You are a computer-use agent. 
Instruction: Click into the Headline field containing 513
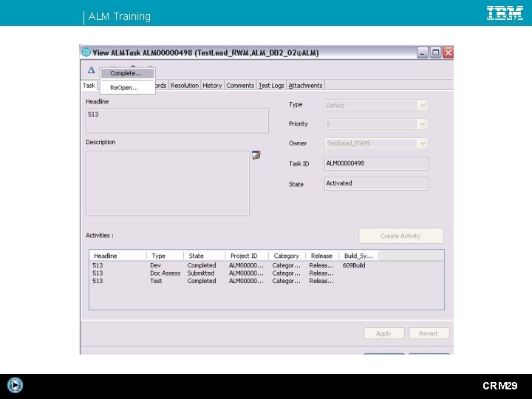(177, 120)
